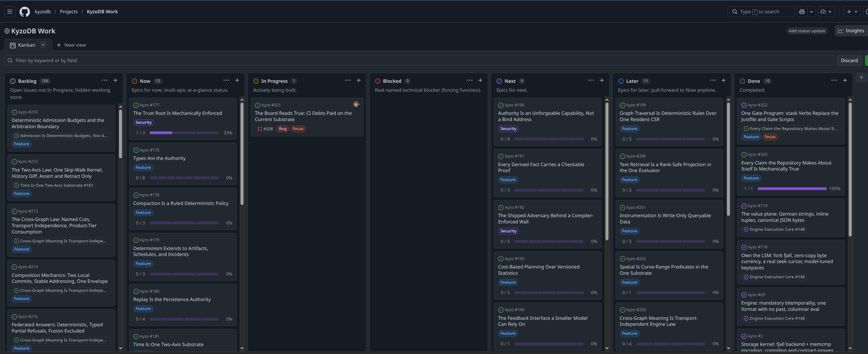Add a new column with far-right plus

[x=861, y=77]
